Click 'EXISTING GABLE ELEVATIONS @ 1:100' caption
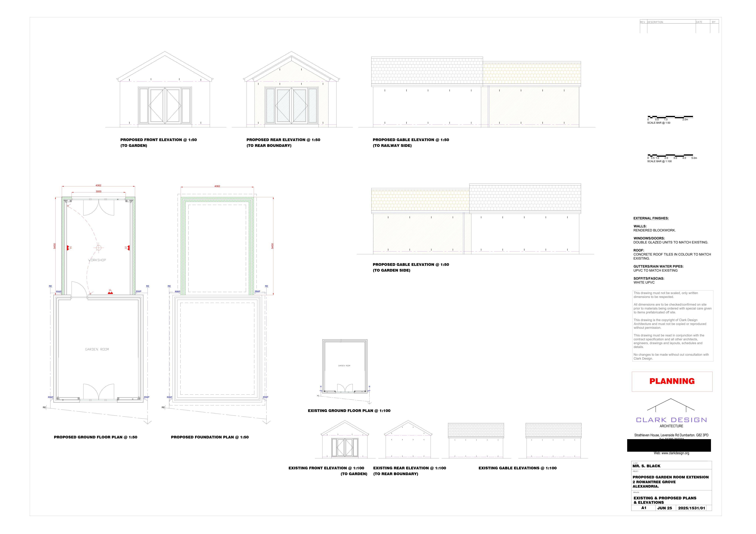Screen dimensions: 756x534 pyautogui.click(x=518, y=468)
